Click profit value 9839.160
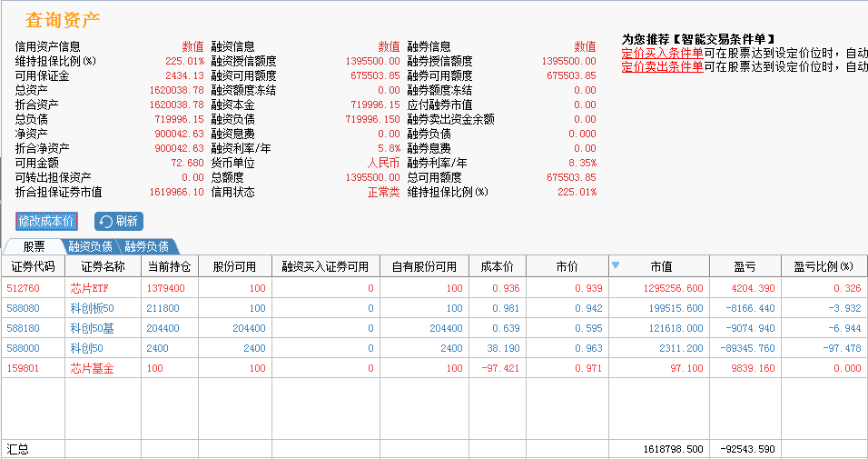The height and width of the screenshot is (459, 868). point(753,368)
